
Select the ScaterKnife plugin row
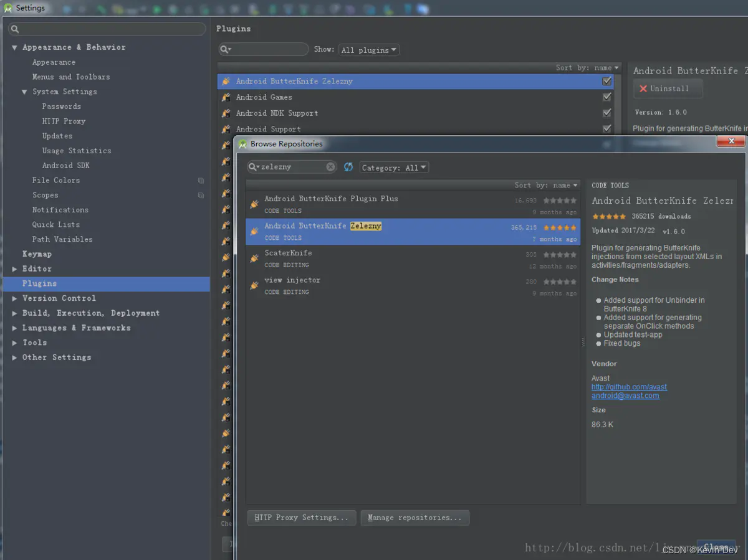413,259
